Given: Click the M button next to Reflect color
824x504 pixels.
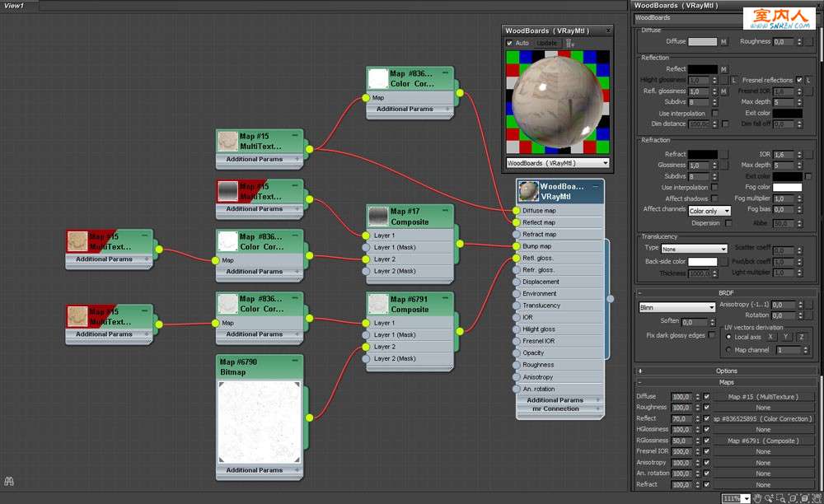Looking at the screenshot, I should point(723,69).
